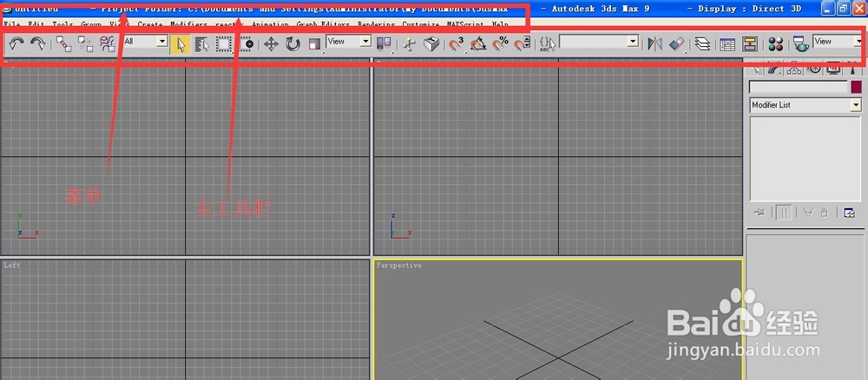Toggle the Spinner Snap magnet
The image size is (868, 380).
[522, 44]
